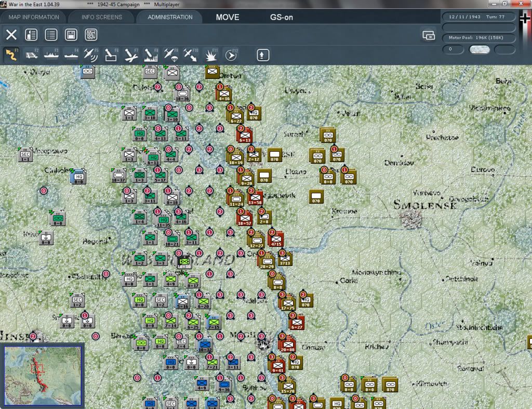Click the grid/hotkeys icon after save
The height and width of the screenshot is (409, 532).
91,35
